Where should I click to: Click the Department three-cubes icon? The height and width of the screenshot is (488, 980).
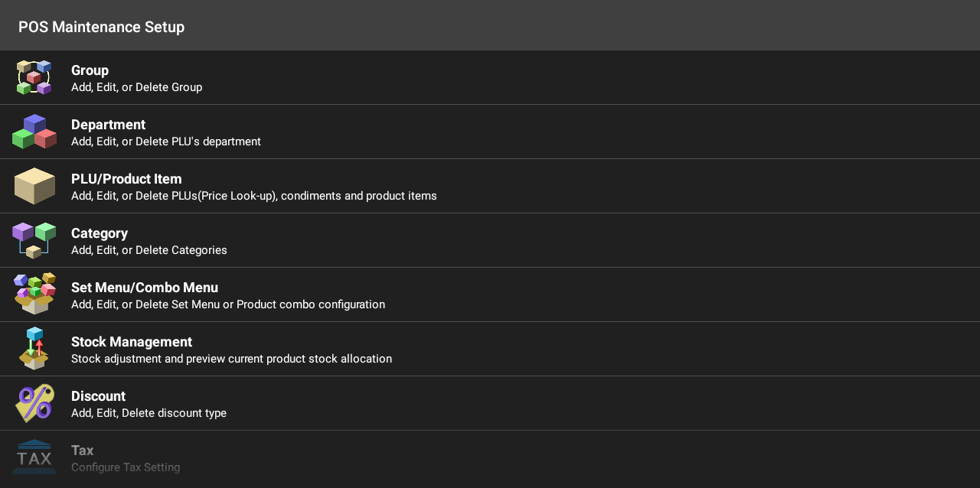coord(34,132)
